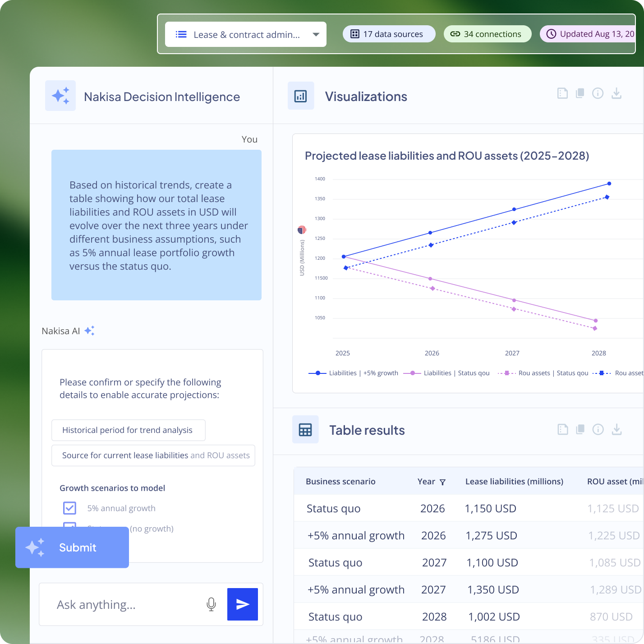Click the download icon in Table results

pyautogui.click(x=616, y=429)
